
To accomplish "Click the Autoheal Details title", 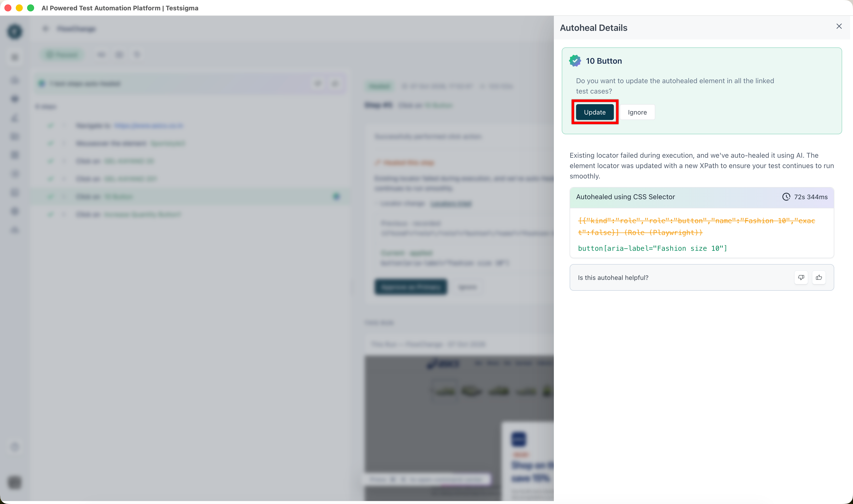I will coord(593,28).
